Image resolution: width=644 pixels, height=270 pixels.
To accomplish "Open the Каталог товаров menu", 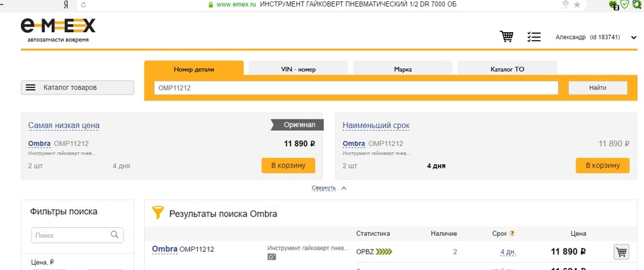I will click(x=78, y=88).
